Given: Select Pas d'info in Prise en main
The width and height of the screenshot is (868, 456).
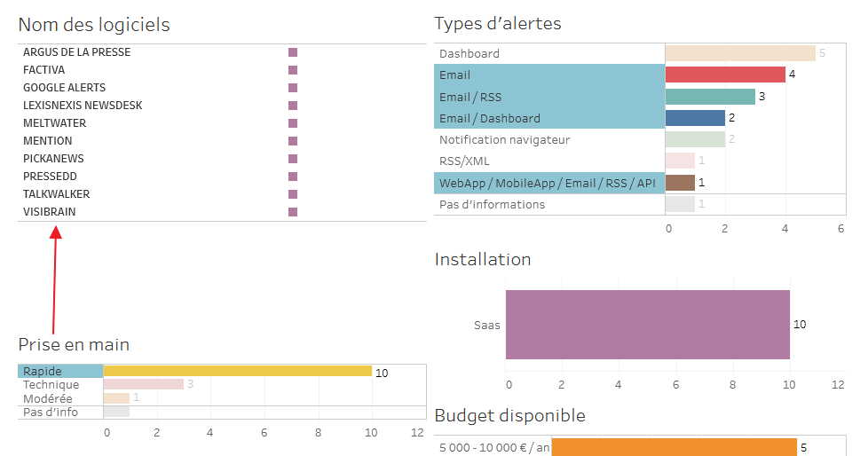Looking at the screenshot, I should [x=51, y=413].
